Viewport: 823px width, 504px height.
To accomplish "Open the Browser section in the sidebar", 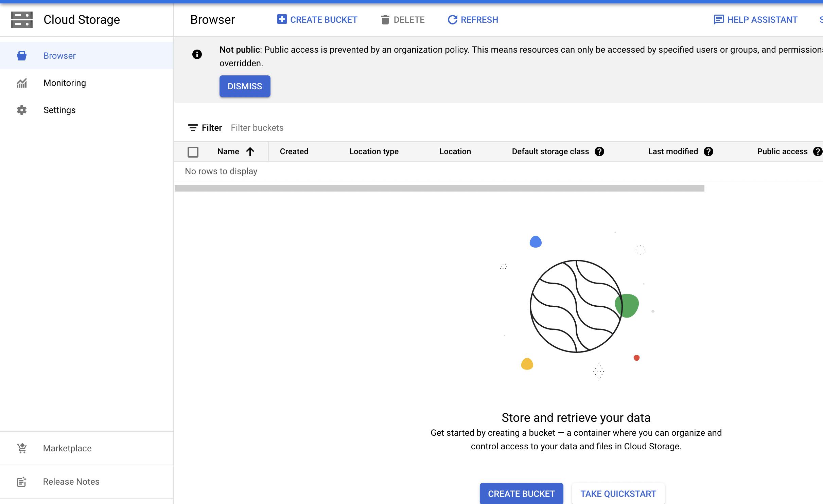I will [59, 55].
